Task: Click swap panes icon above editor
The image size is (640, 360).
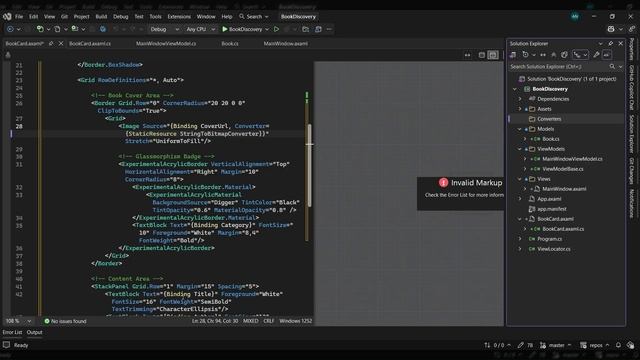Action: pyautogui.click(x=467, y=55)
